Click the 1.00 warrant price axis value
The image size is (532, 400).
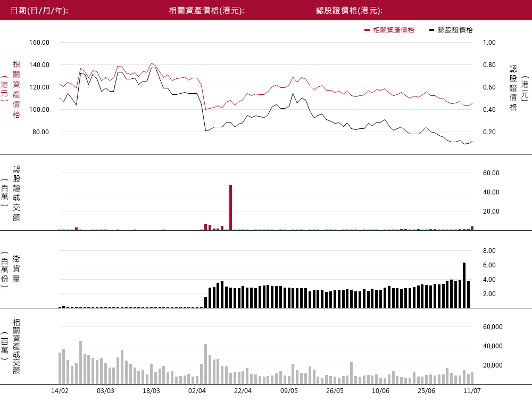(x=489, y=43)
